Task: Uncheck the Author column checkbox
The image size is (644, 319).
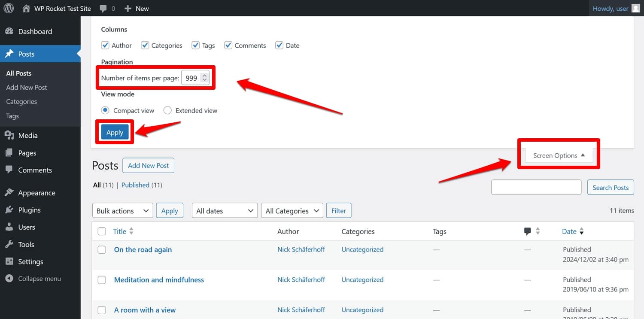Action: click(x=105, y=45)
